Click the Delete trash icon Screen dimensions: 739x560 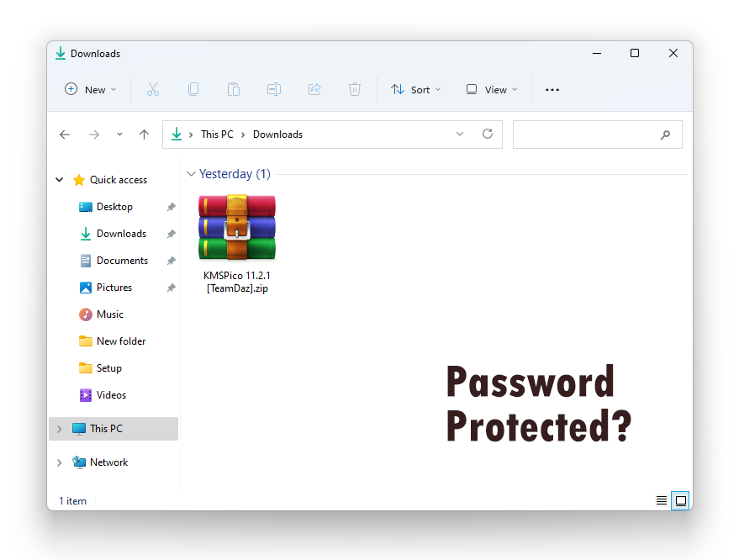355,89
